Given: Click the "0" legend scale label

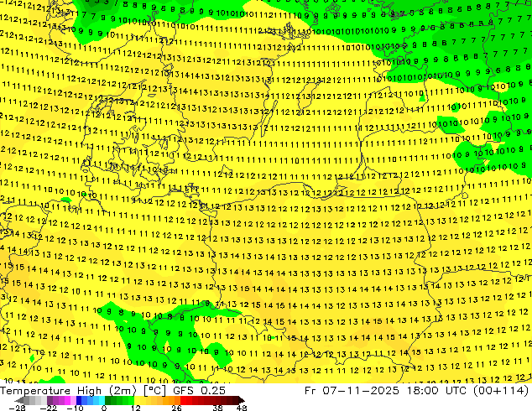Looking at the screenshot, I should coord(104,408).
